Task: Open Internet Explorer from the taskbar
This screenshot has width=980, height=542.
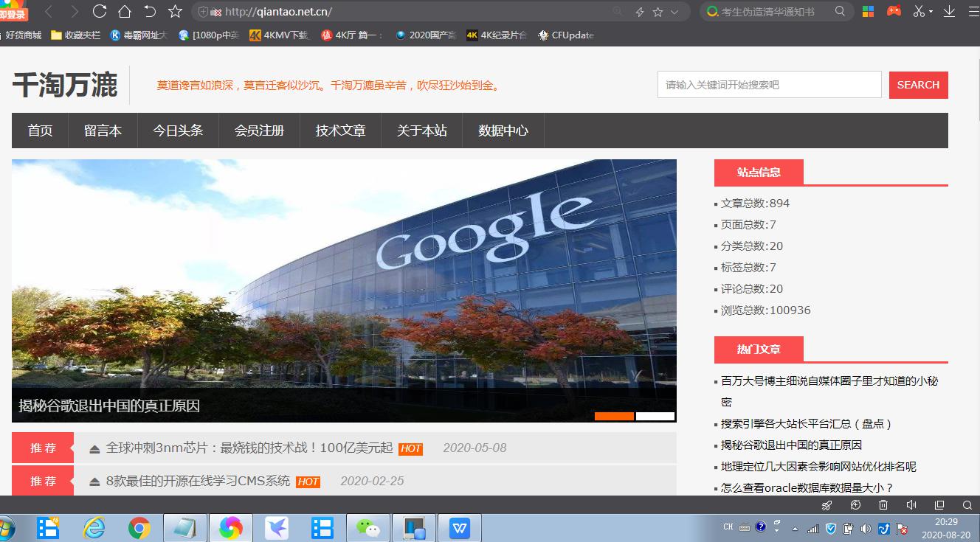Action: click(x=94, y=528)
